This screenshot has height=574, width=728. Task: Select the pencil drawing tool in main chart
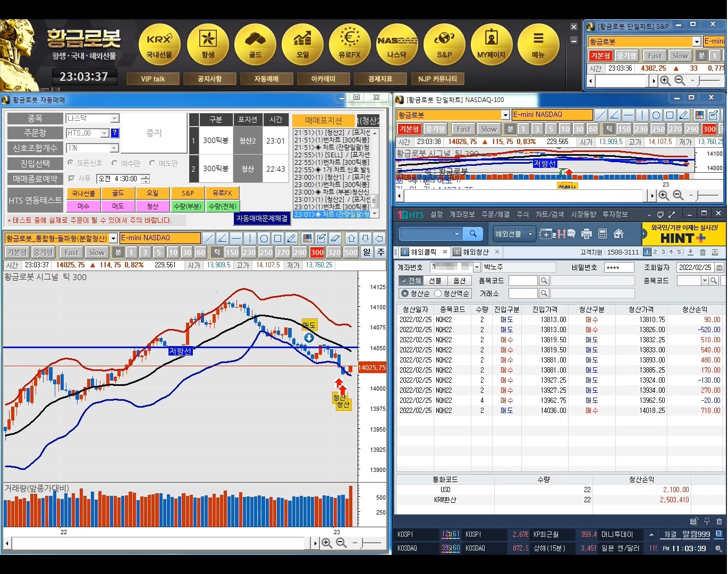click(x=292, y=238)
